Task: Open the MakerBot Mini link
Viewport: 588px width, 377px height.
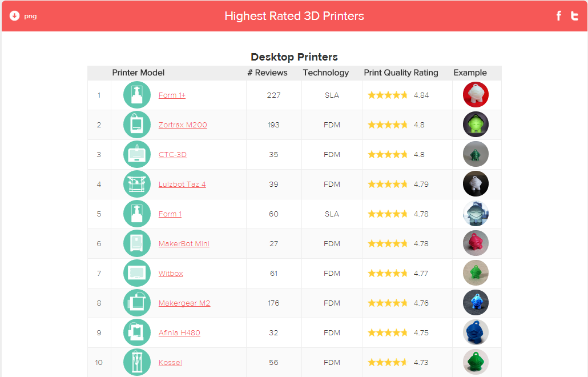Action: (x=184, y=243)
